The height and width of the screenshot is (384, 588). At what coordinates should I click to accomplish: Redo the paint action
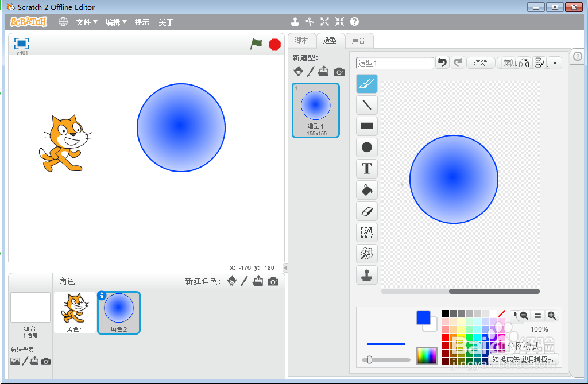coord(458,63)
